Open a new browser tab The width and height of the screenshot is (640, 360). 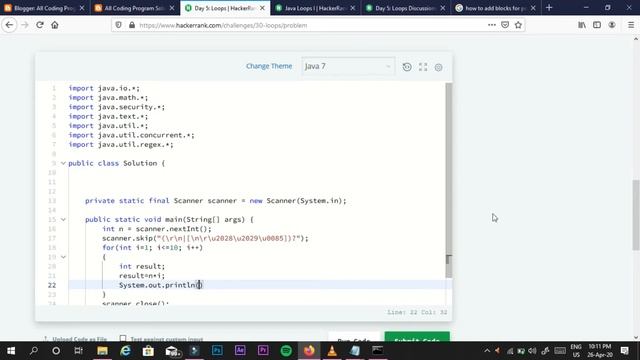point(549,8)
